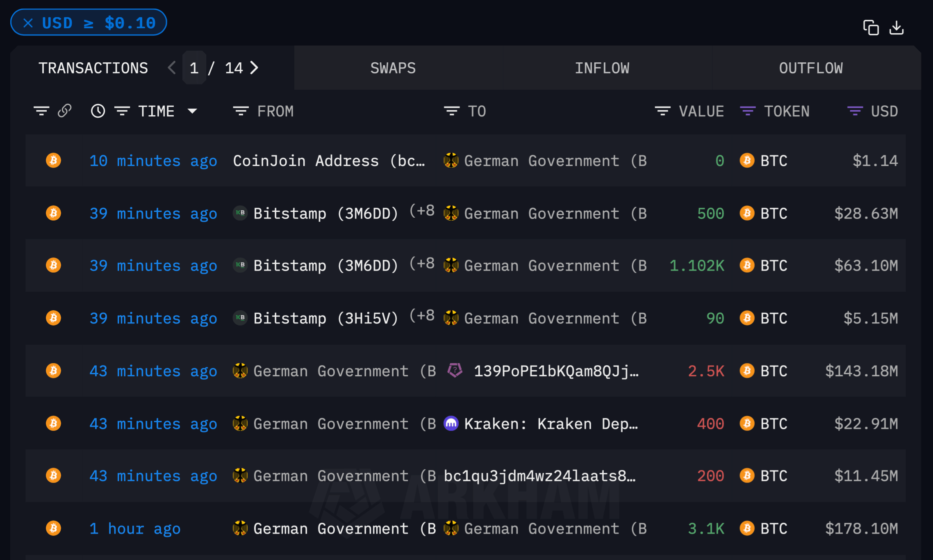
Task: Click German Government sender in 2.5K BTC row
Action: coord(345,371)
